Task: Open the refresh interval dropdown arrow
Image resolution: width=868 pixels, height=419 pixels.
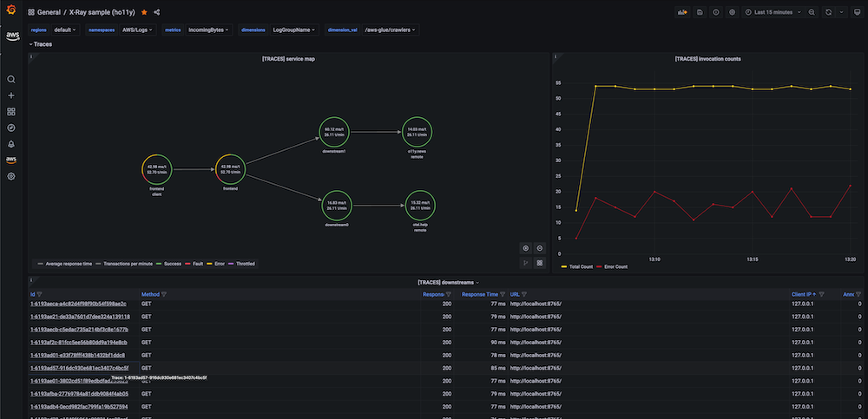Action: click(x=841, y=12)
